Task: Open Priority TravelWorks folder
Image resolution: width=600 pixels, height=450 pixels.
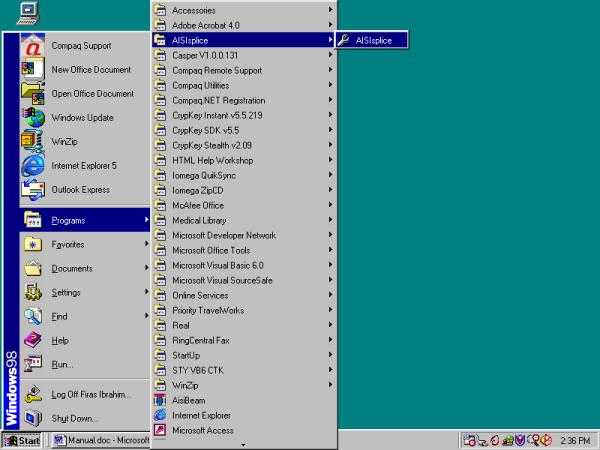Action: (244, 310)
